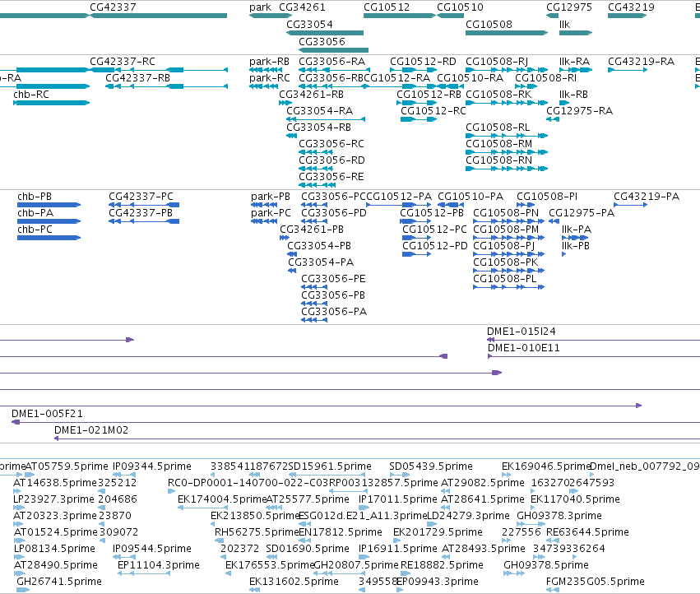Click the Ilk-PB protein label
This screenshot has width=700, height=594.
576,246
